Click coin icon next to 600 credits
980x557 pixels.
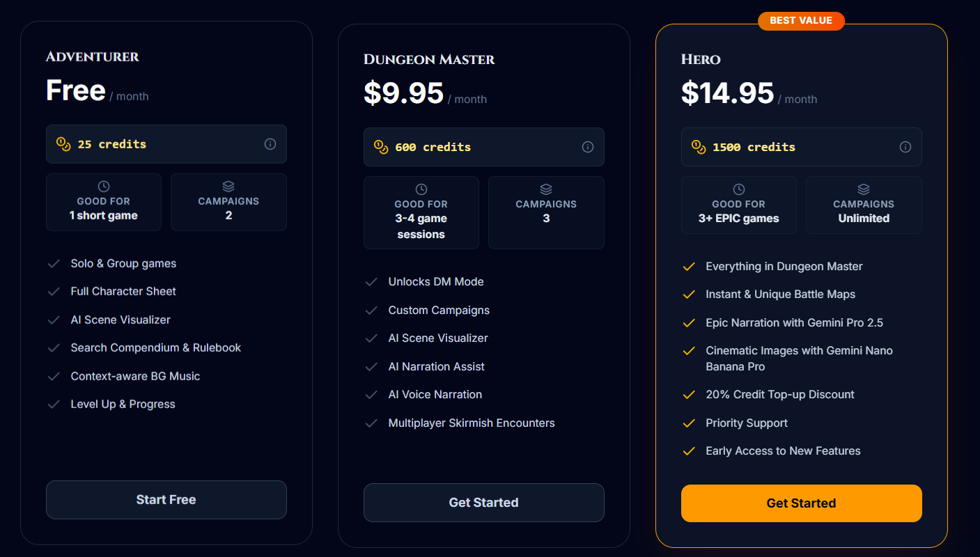click(x=381, y=147)
